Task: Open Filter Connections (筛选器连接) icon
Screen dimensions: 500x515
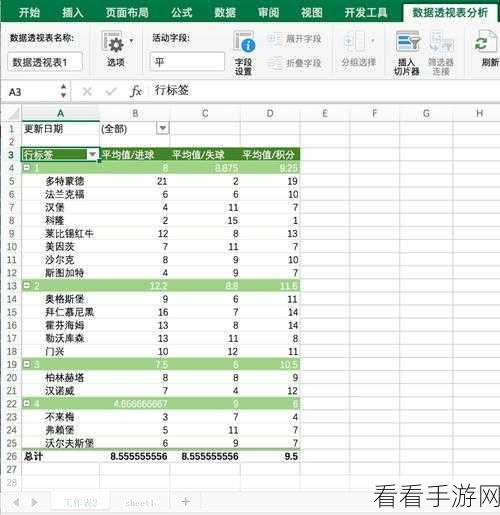Action: pos(441,41)
